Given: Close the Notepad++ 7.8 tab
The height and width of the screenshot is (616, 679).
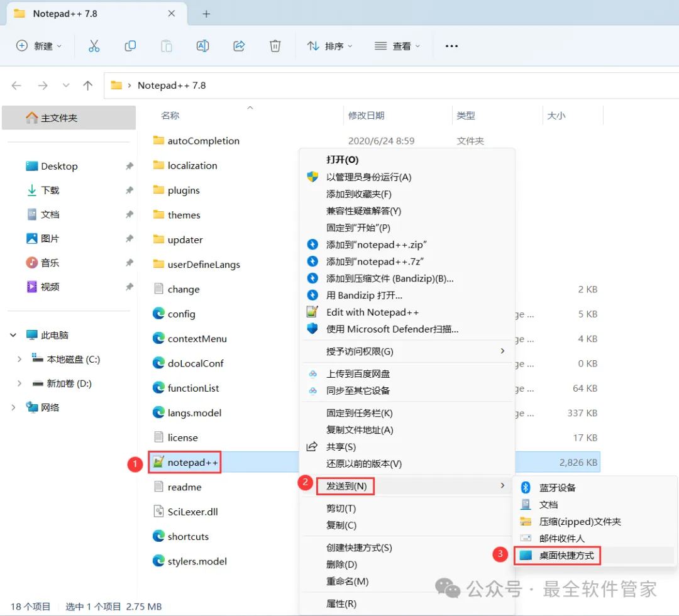Looking at the screenshot, I should 172,13.
